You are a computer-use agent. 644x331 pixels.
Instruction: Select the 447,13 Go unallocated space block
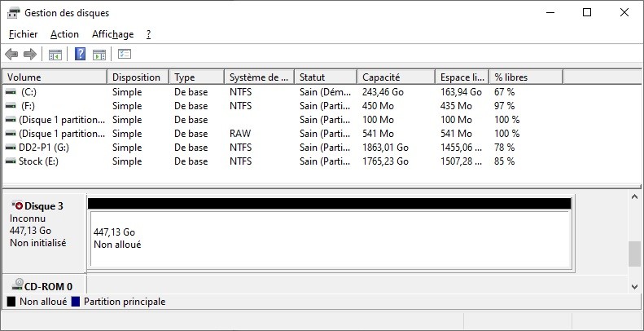(x=328, y=238)
